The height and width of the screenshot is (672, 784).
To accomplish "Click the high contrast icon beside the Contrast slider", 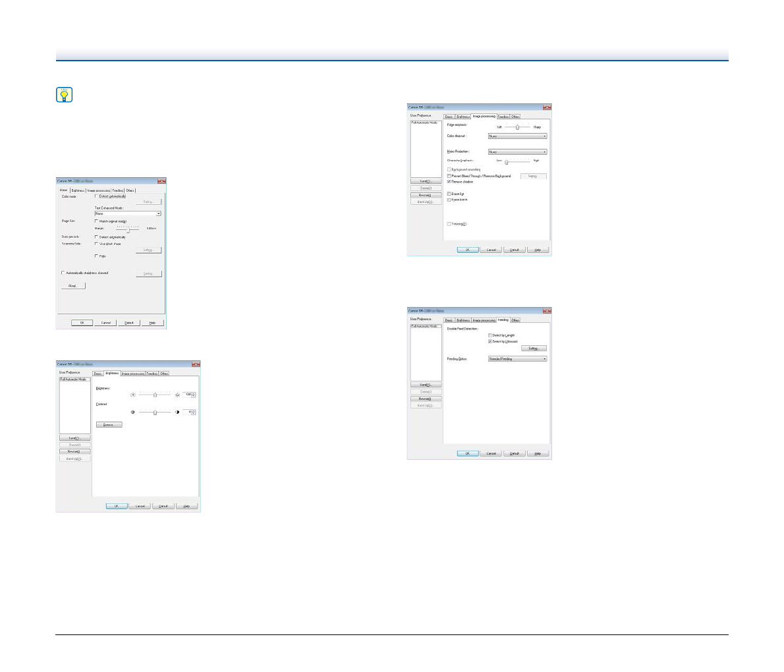I will tap(177, 412).
